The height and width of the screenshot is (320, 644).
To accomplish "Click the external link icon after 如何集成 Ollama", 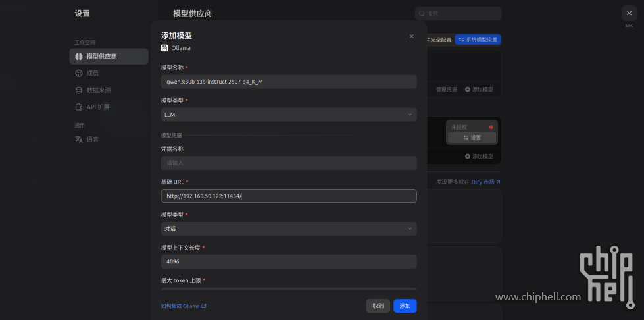I will 204,306.
